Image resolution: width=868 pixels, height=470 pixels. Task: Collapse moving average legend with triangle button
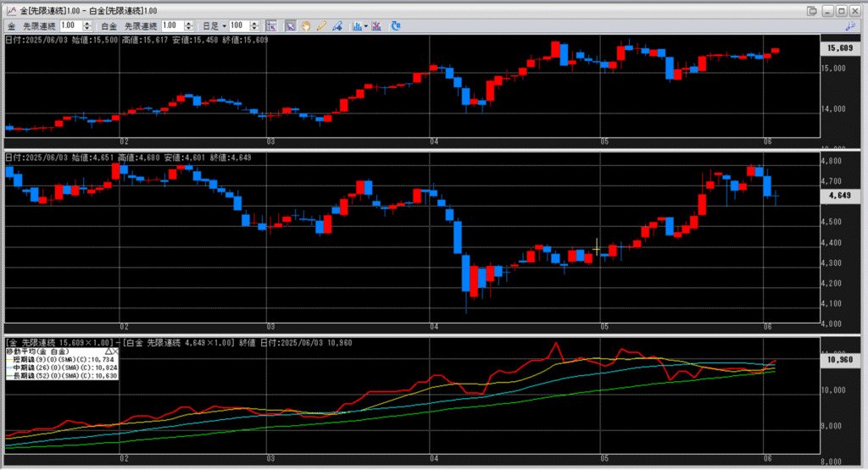click(107, 350)
